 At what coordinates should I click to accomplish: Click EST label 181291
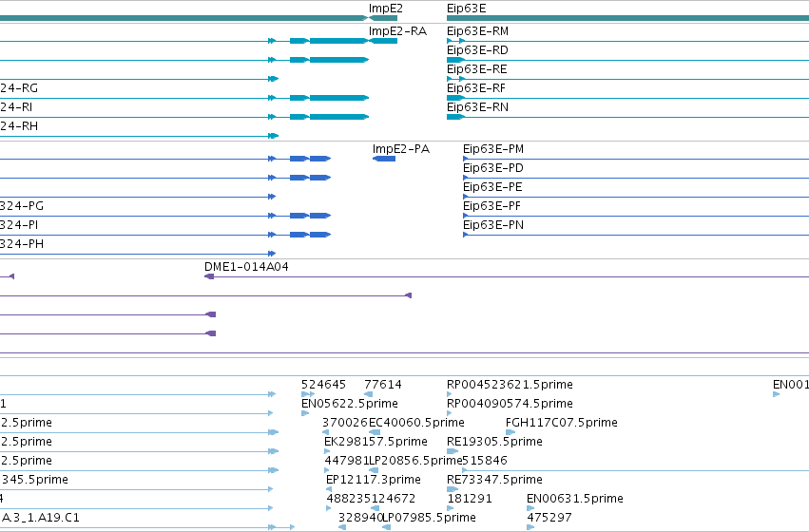pos(470,499)
